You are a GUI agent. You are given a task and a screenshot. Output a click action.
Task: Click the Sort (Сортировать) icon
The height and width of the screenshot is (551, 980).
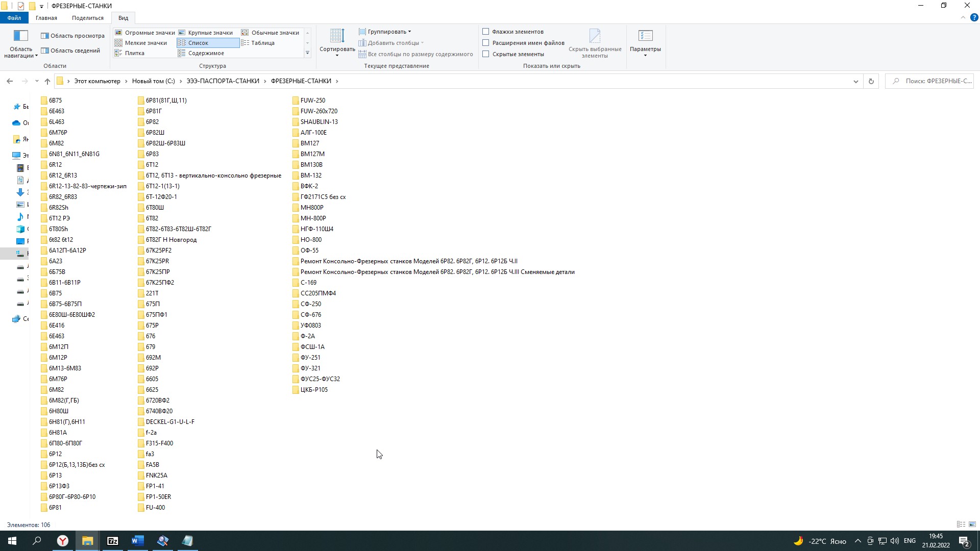337,37
